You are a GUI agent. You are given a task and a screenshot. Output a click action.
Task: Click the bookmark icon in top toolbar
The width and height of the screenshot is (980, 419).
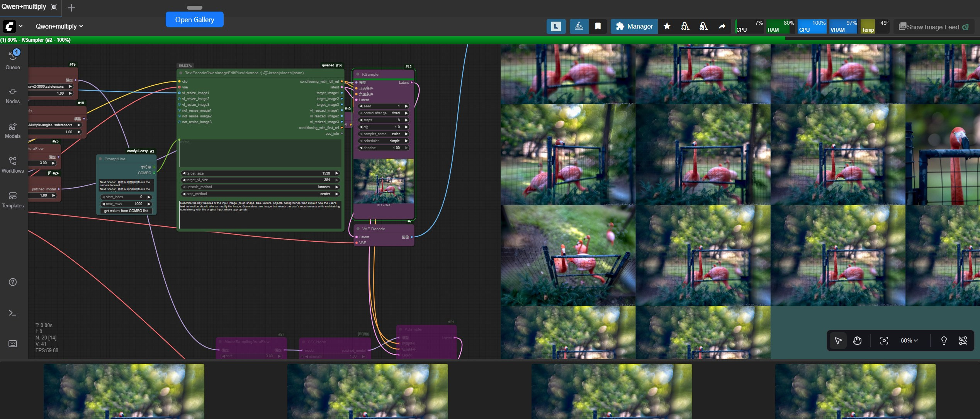coord(598,26)
